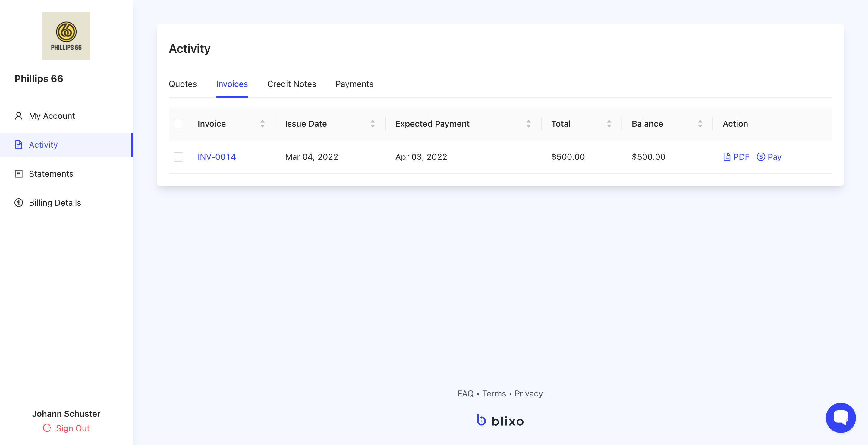Check the select-all invoices checkbox

pos(178,124)
